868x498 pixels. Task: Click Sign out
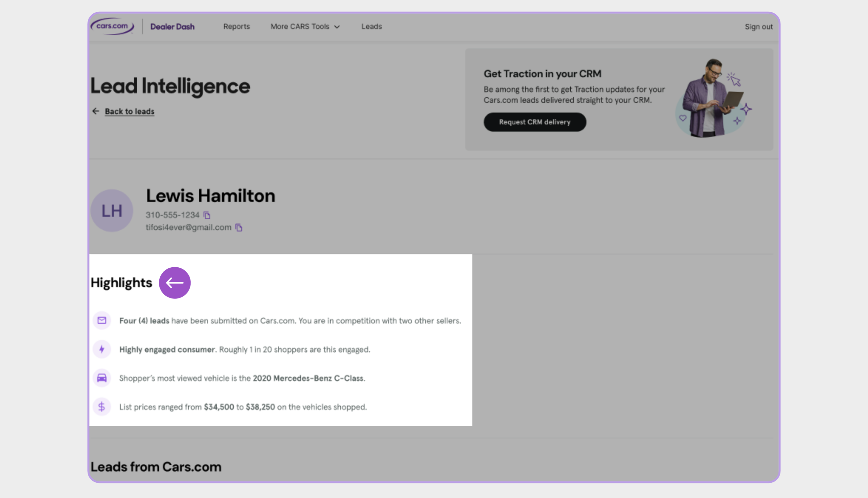pos(758,27)
